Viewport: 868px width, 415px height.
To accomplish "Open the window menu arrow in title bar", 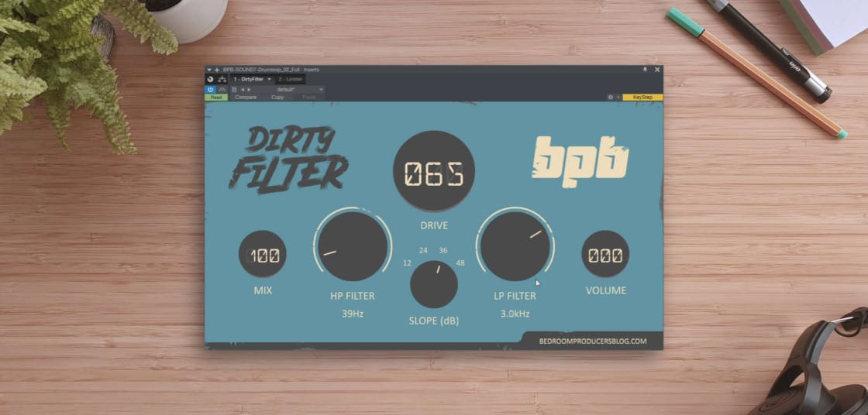I will click(209, 70).
